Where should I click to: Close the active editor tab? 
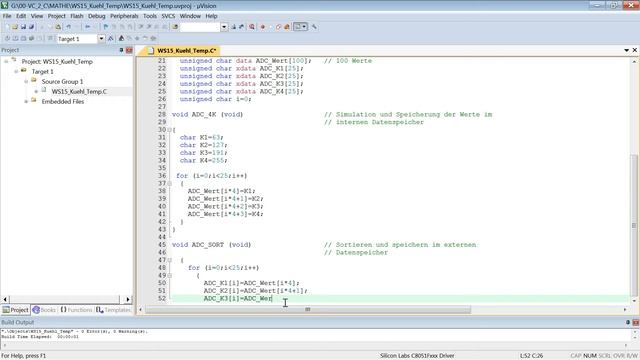coord(635,50)
